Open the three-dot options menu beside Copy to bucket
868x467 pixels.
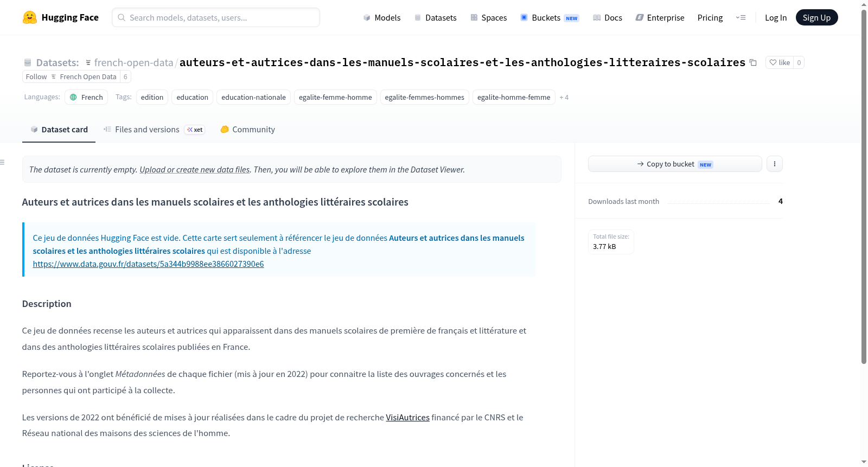(775, 164)
